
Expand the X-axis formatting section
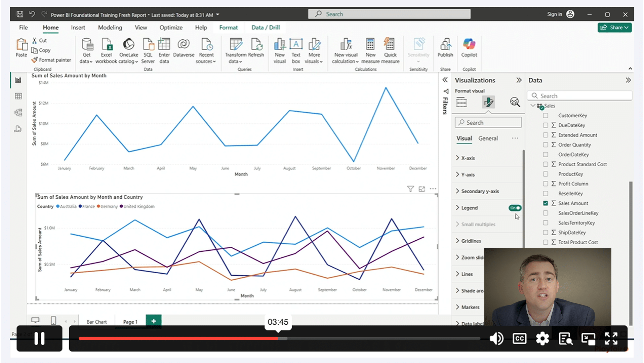click(x=468, y=158)
